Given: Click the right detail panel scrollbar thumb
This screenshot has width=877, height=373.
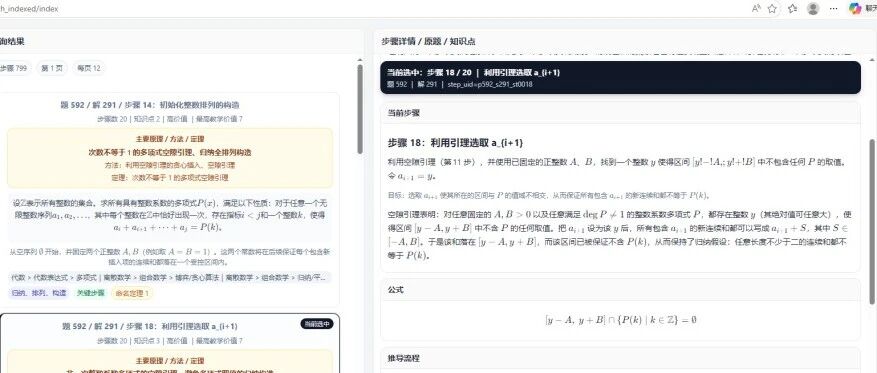Looking at the screenshot, I should (871, 221).
